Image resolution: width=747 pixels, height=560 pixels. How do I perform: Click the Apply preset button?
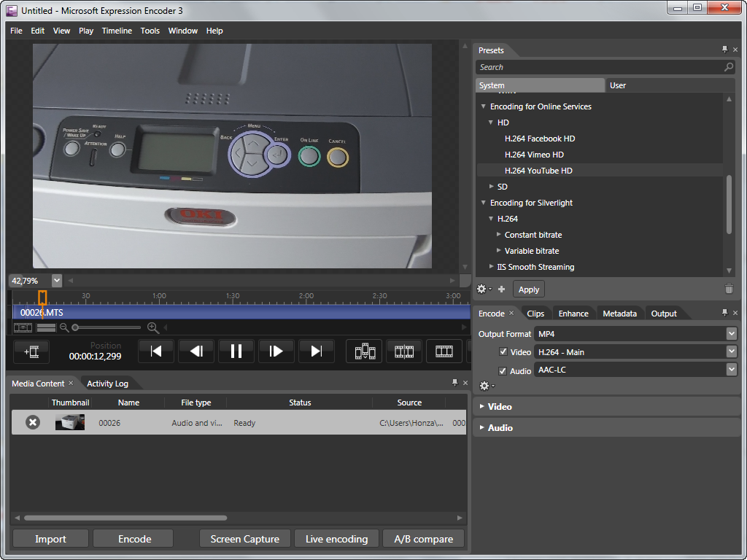pyautogui.click(x=528, y=289)
